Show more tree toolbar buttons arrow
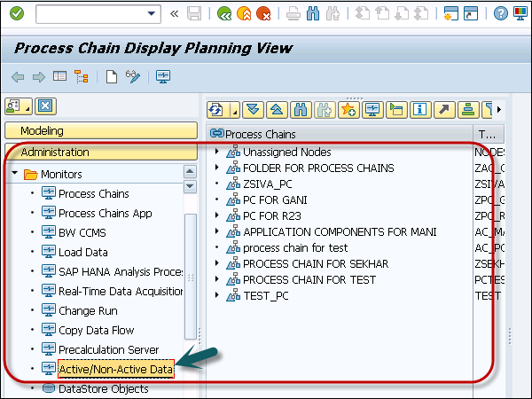The image size is (532, 399). (498, 110)
